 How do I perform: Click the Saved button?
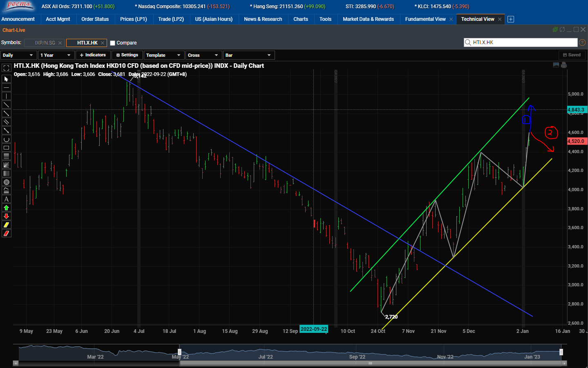point(572,55)
